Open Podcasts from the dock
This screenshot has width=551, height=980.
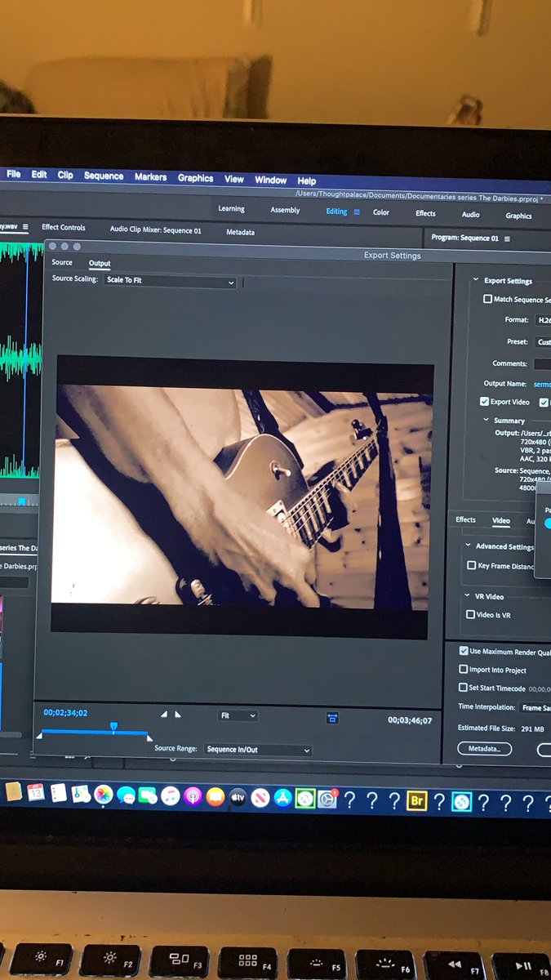pos(193,796)
